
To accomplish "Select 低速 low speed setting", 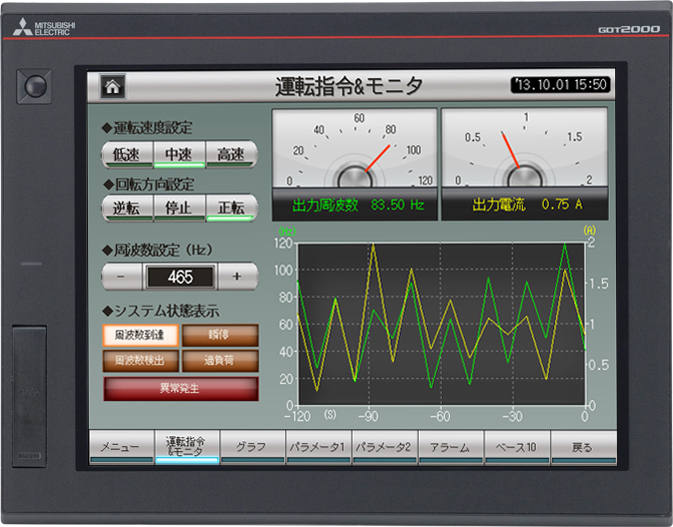I will [x=127, y=154].
